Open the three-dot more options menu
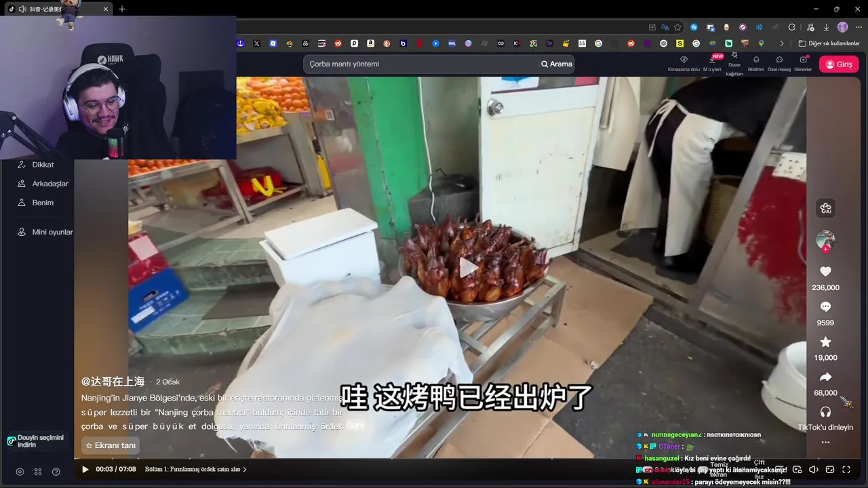Viewport: 868px width, 488px height. (x=825, y=442)
